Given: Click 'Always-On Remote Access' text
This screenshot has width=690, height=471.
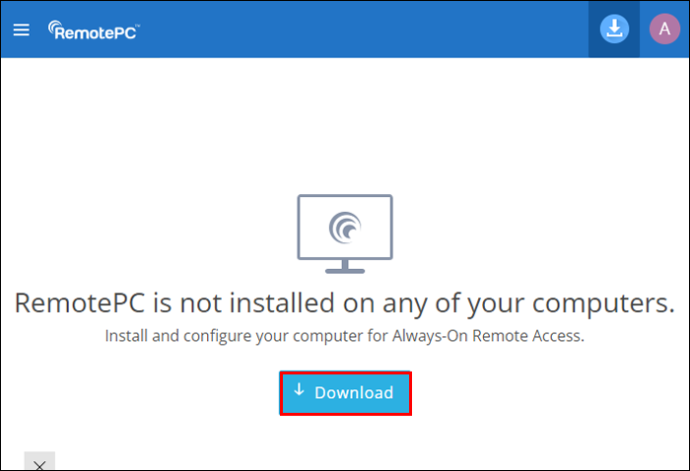Looking at the screenshot, I should [x=488, y=336].
